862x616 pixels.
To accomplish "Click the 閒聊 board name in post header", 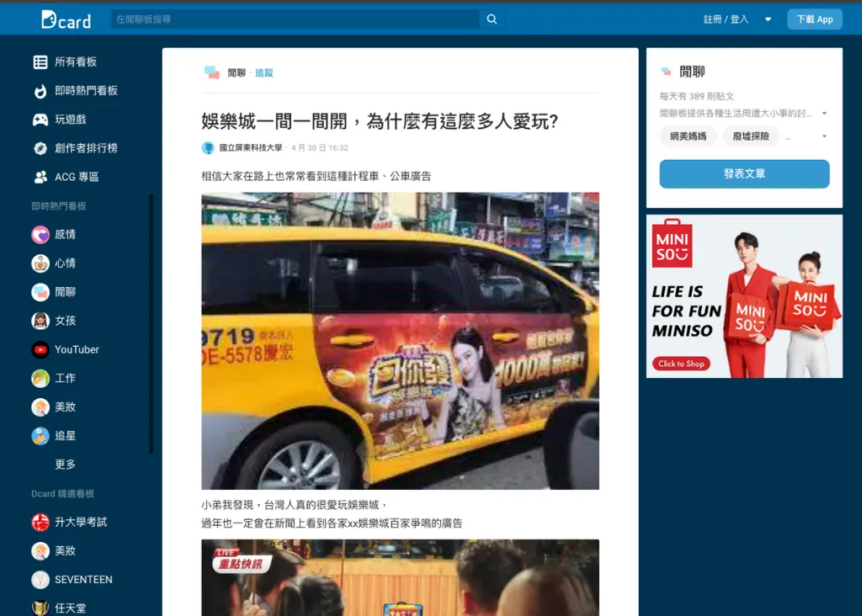I will pyautogui.click(x=237, y=72).
